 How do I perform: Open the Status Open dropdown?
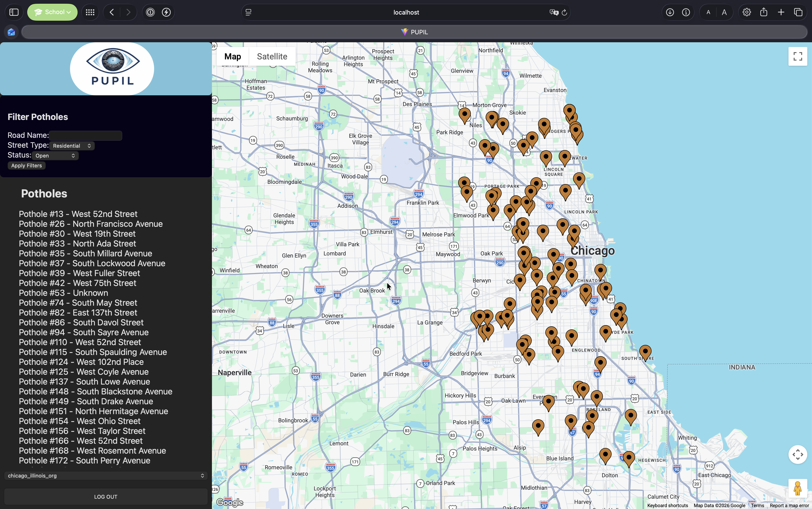tap(55, 155)
